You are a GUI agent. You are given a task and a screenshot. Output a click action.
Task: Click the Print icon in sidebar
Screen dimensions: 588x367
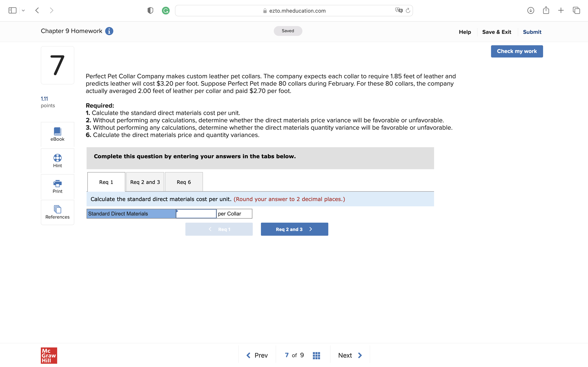(57, 186)
